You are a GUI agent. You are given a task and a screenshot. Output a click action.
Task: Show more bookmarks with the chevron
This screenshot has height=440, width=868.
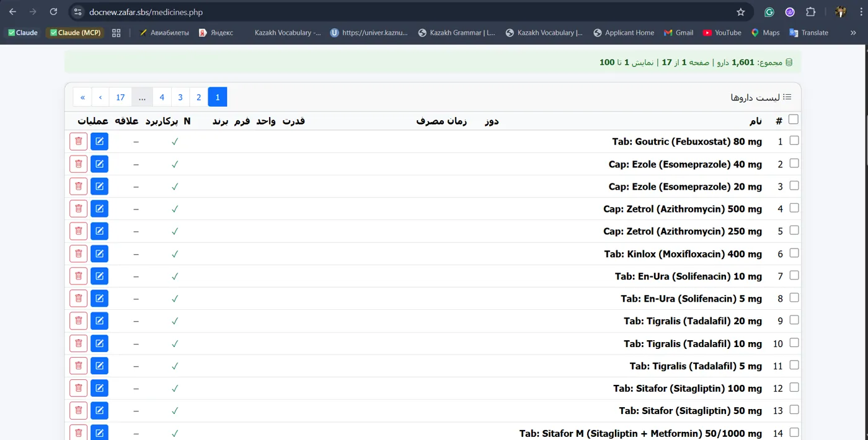853,33
